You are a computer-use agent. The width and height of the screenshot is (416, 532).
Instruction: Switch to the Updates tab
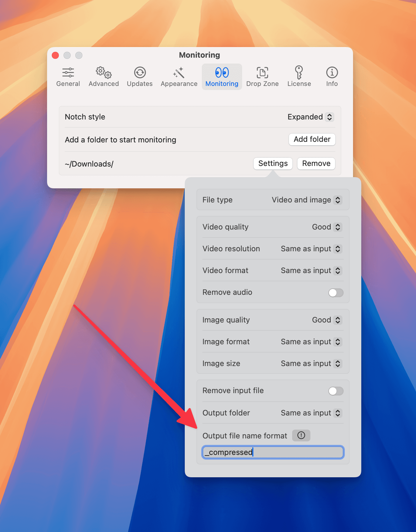(140, 77)
